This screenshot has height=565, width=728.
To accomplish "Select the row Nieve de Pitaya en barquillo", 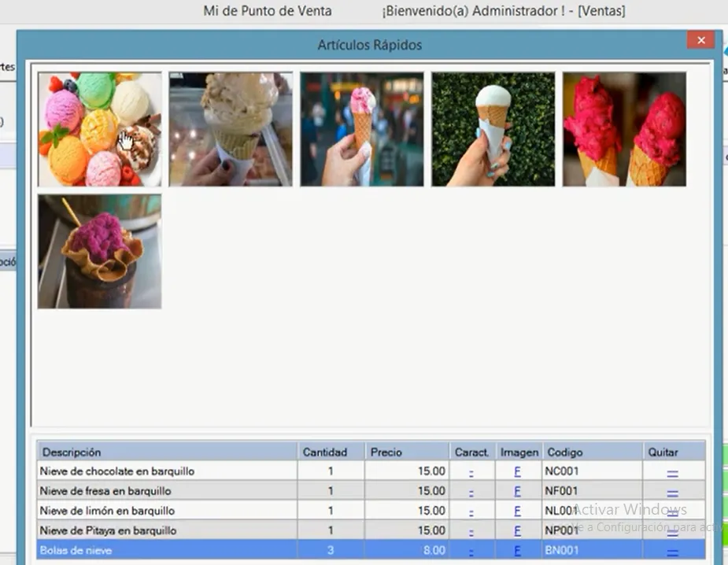I will pyautogui.click(x=165, y=530).
